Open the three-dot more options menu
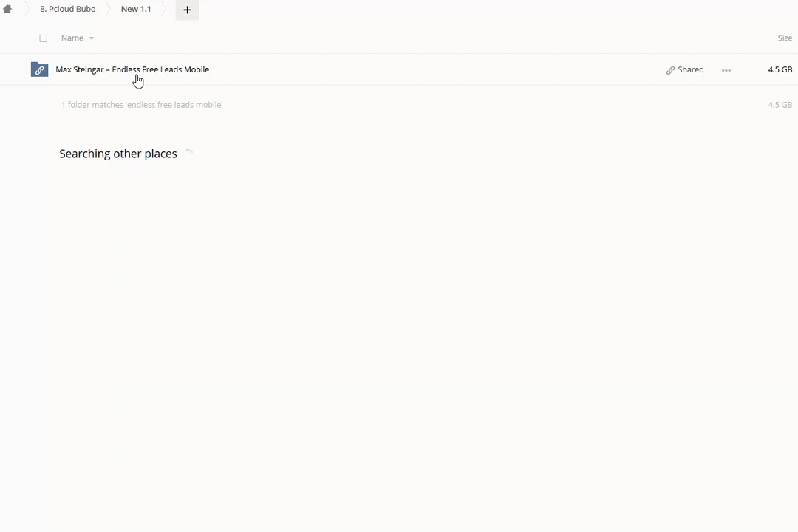798x532 pixels. (x=726, y=70)
